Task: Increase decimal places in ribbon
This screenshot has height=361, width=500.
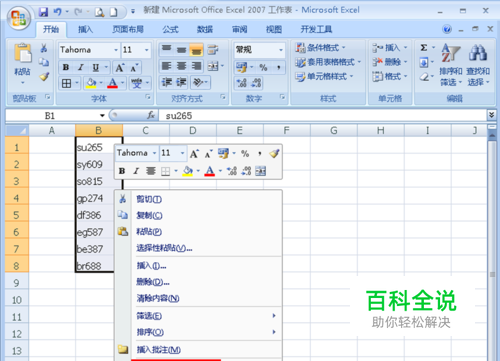Action: [x=241, y=83]
